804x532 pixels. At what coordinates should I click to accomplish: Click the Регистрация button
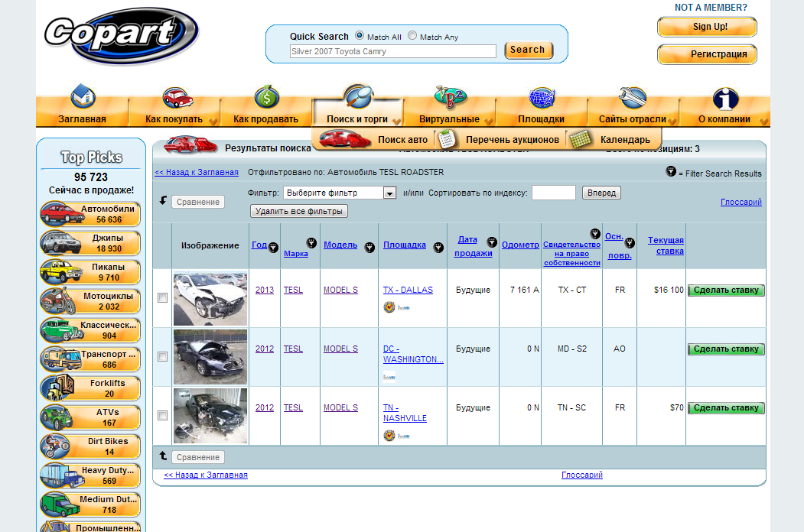[x=707, y=54]
